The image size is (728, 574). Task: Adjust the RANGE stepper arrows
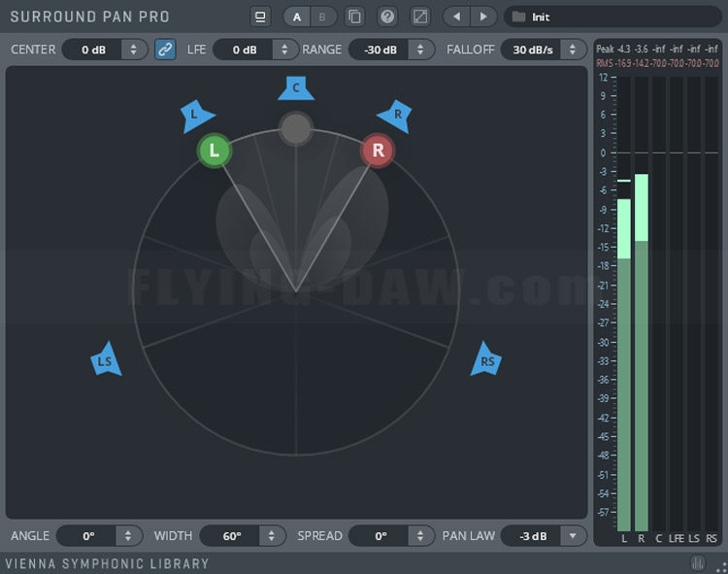click(x=420, y=50)
